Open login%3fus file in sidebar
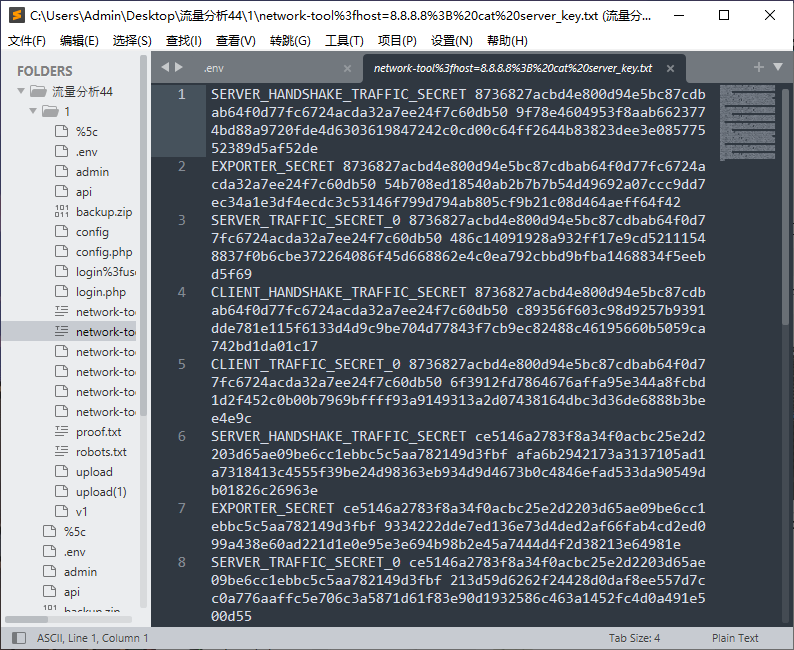The height and width of the screenshot is (650, 794). click(x=105, y=272)
